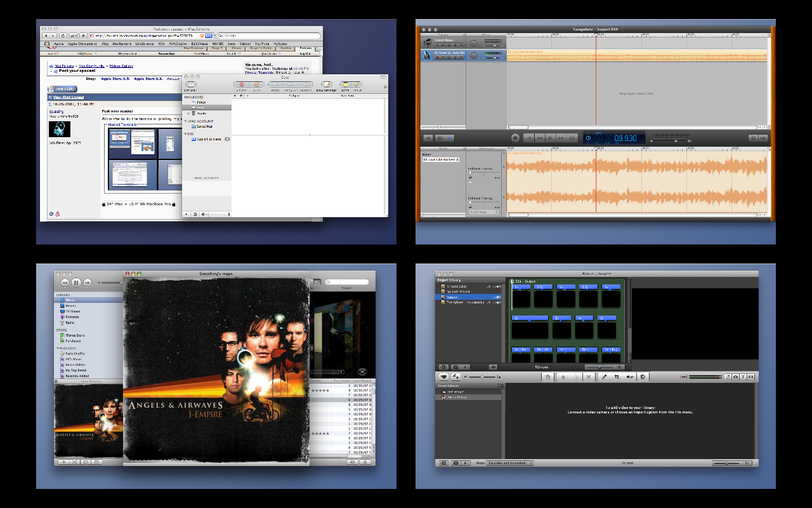Open the Apple Store U.S. link in Safari

115,79
